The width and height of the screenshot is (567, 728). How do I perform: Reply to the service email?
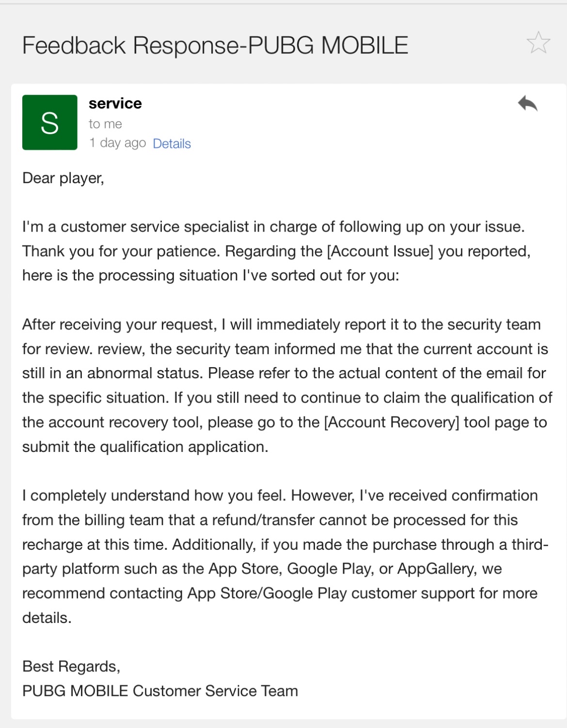[x=528, y=103]
